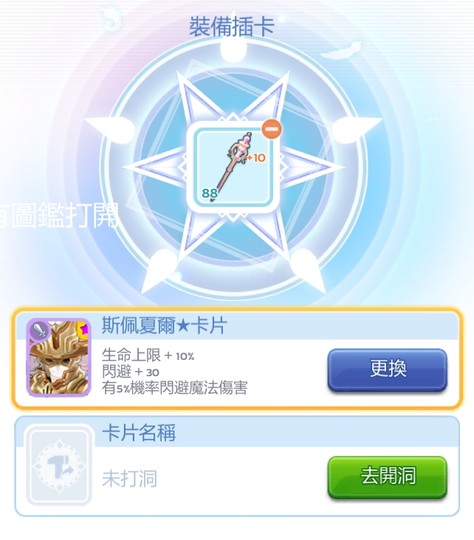Tap the 生命上限 + 10% effect line

(148, 355)
